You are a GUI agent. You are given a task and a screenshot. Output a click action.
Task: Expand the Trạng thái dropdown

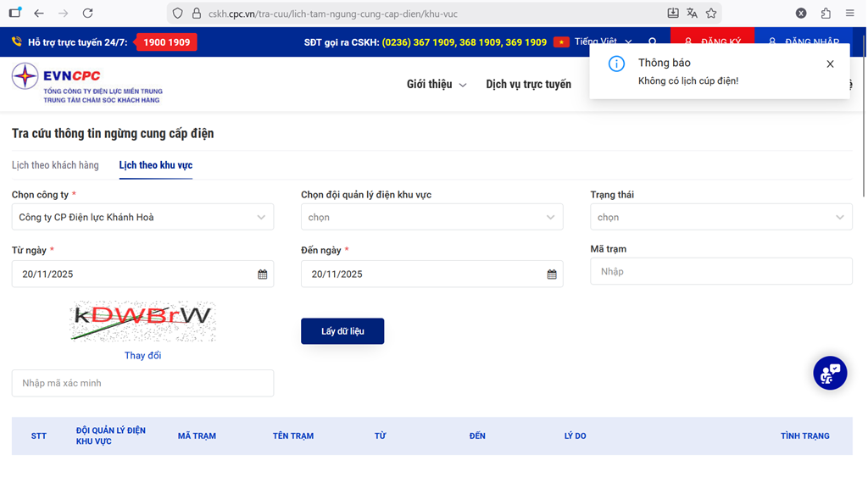tap(721, 217)
